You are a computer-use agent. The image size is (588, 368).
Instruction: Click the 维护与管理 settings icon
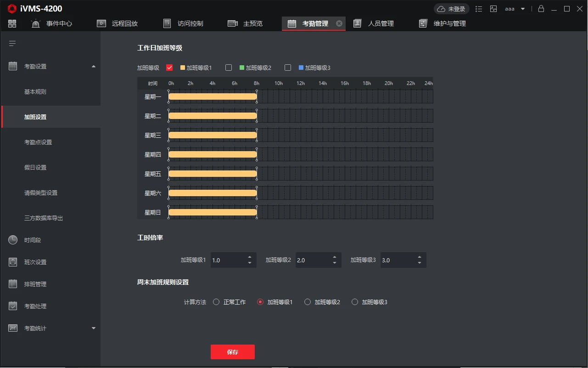[423, 23]
